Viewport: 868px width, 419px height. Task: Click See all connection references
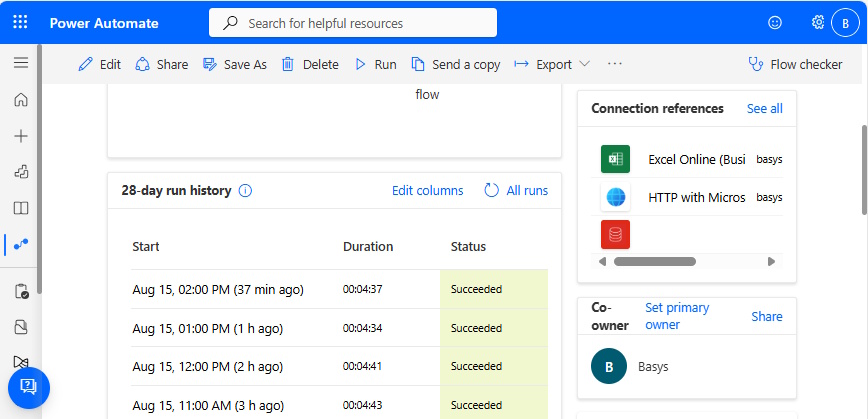764,108
